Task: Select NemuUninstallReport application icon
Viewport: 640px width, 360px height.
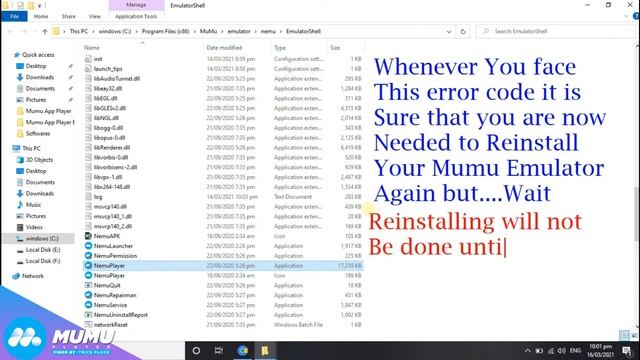Action: tap(88, 315)
